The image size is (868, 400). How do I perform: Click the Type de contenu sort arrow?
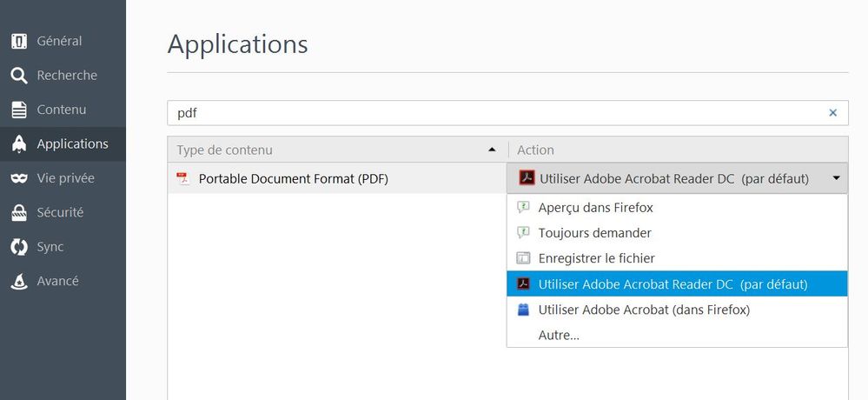point(492,150)
